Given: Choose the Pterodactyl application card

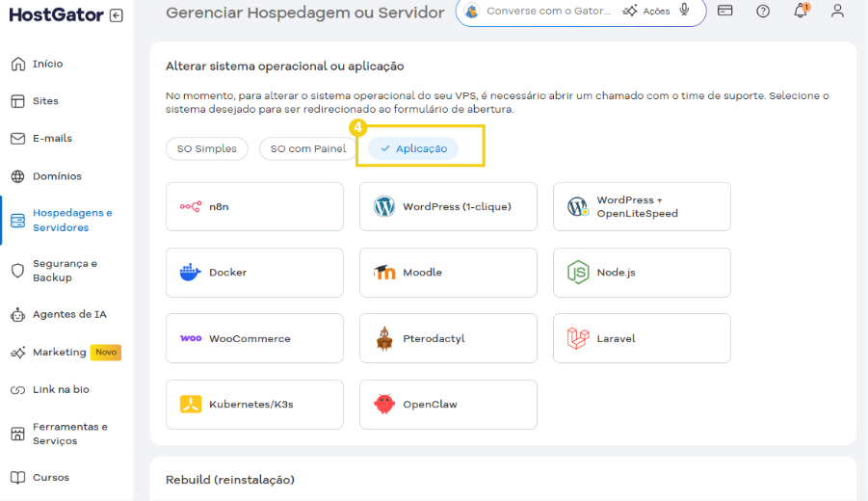Looking at the screenshot, I should coord(448,338).
